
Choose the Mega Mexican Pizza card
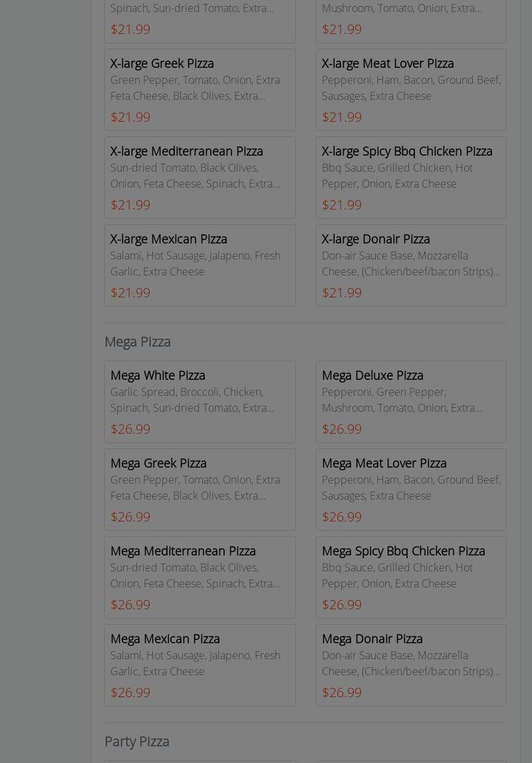(199, 665)
